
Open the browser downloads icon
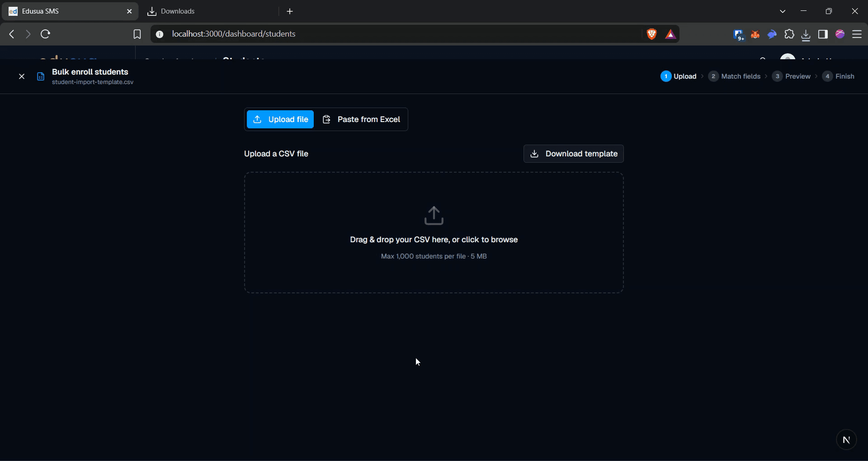coord(806,34)
